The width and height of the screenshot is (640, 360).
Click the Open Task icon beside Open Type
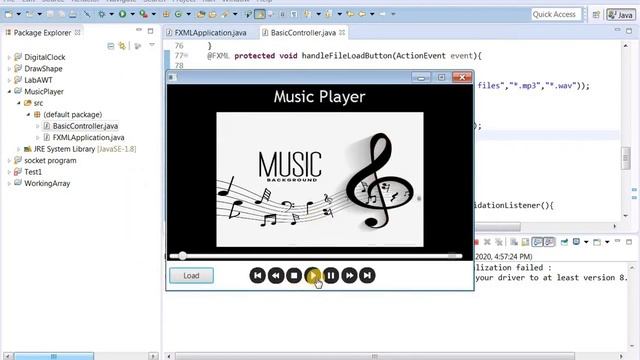(x=212, y=14)
